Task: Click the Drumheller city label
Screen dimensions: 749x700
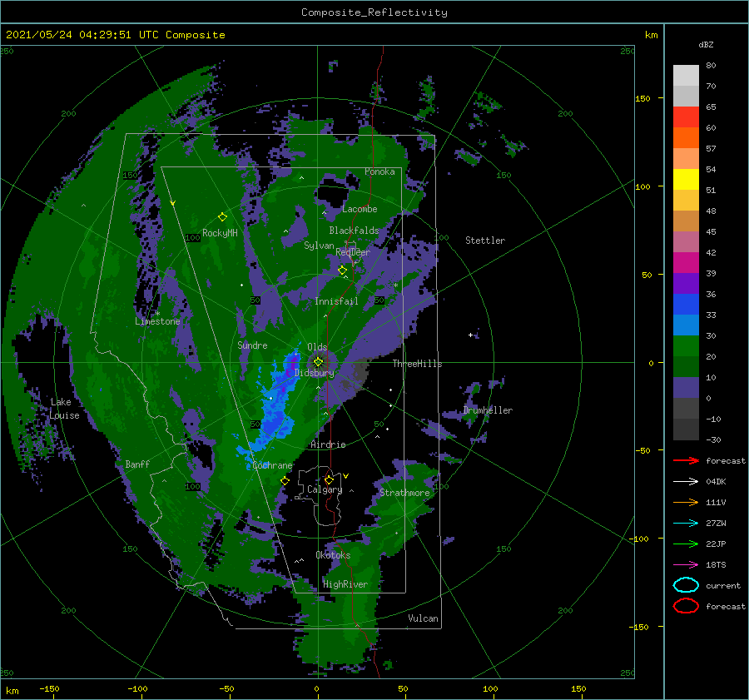Action: point(488,410)
